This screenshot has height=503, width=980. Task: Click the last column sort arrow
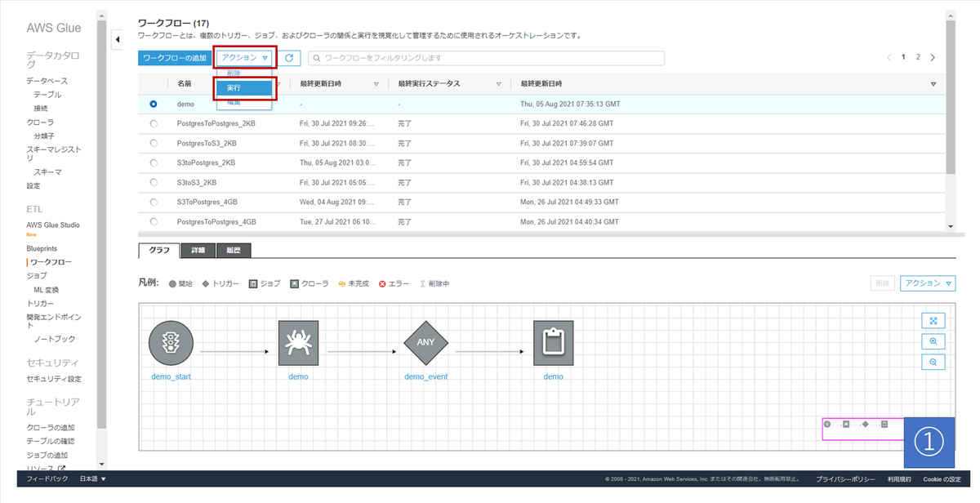[933, 84]
